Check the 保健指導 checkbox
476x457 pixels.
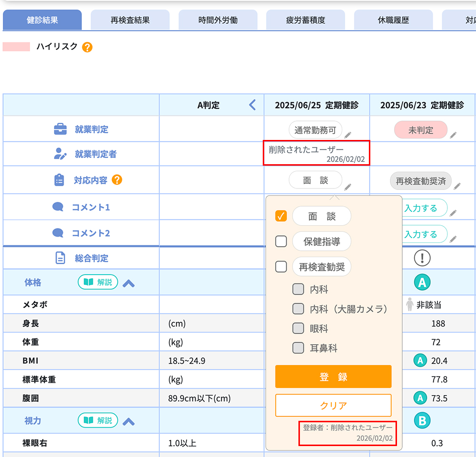point(281,241)
